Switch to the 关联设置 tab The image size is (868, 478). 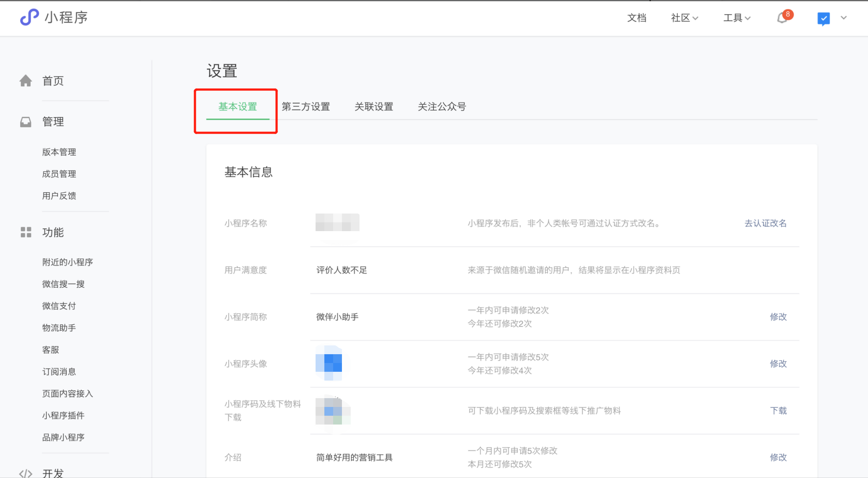point(374,107)
